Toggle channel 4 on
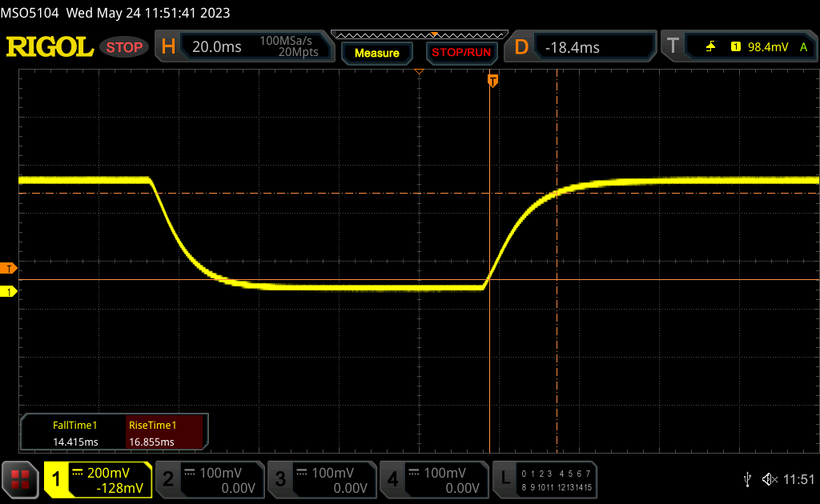This screenshot has width=820, height=504. (x=392, y=479)
